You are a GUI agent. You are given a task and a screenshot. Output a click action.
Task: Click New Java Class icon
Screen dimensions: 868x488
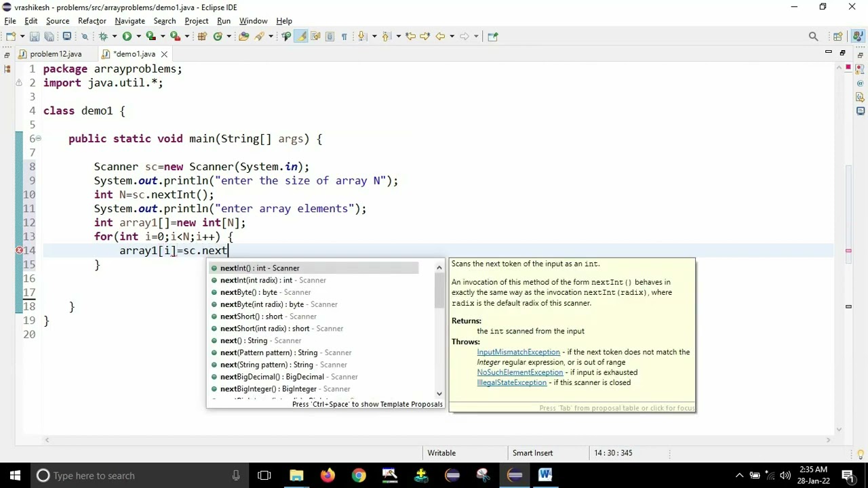coord(218,36)
